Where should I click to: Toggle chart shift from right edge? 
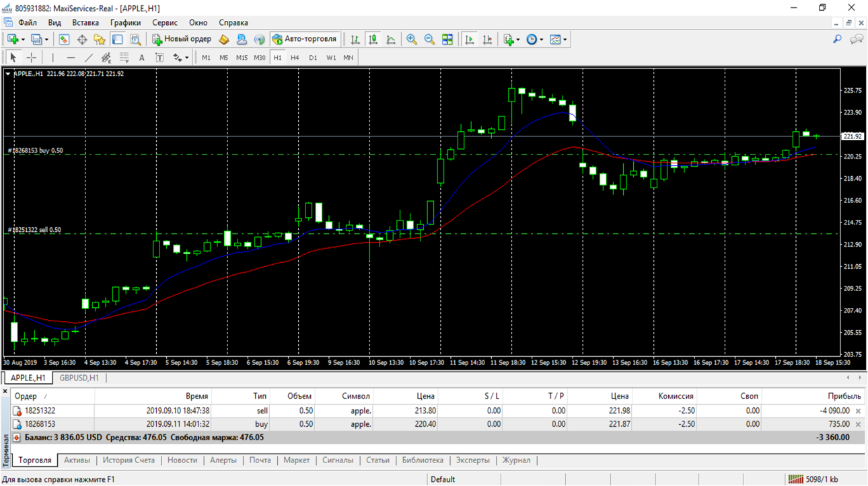[x=488, y=40]
